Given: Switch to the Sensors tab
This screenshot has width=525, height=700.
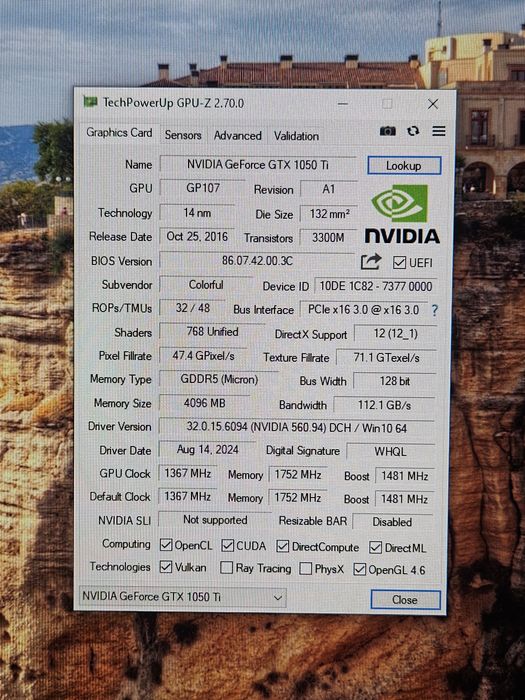Looking at the screenshot, I should pyautogui.click(x=183, y=135).
